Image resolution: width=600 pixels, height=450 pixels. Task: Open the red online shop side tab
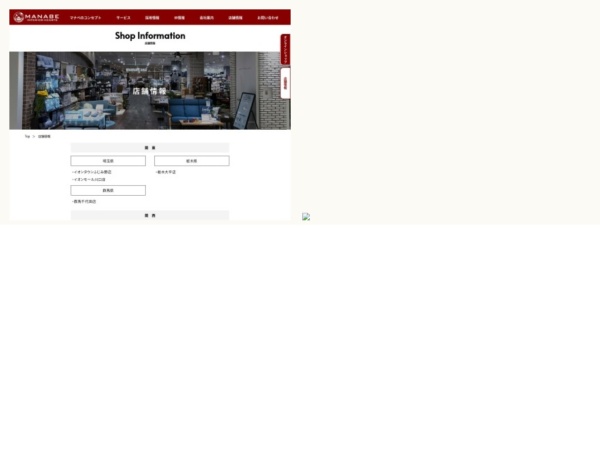point(285,49)
